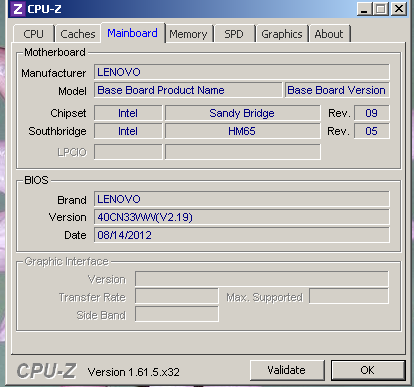Image resolution: width=414 pixels, height=387 pixels.
Task: Click the Validate button
Action: 287,370
